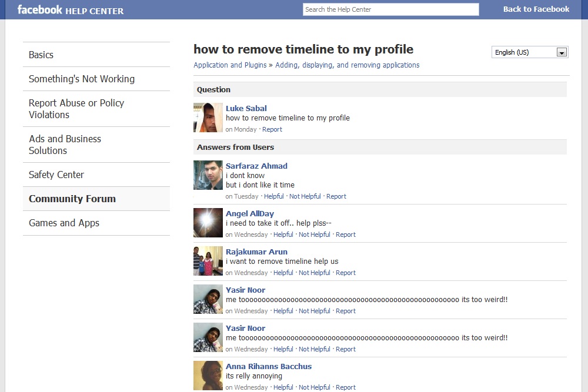This screenshot has height=392, width=588.
Task: Report Sarfaraz Ahmad's answer
Action: pos(336,196)
